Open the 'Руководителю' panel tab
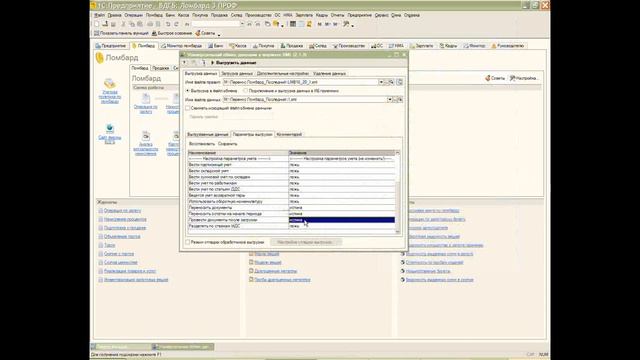The height and width of the screenshot is (360, 640). tap(507, 46)
